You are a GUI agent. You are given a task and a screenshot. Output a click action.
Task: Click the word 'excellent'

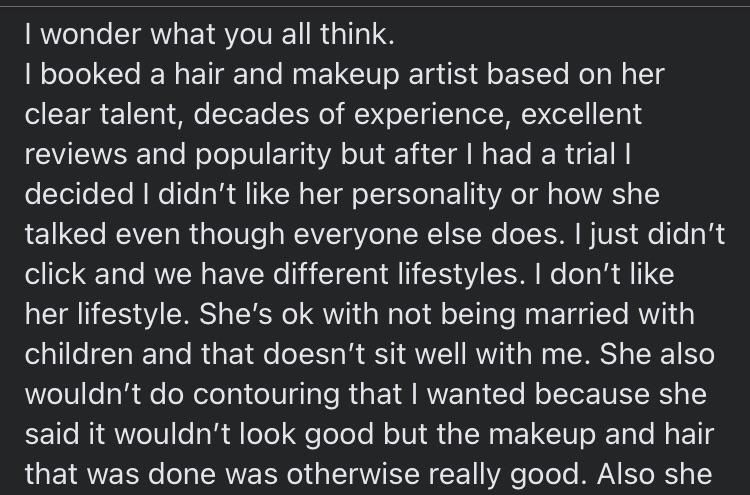pos(581,115)
